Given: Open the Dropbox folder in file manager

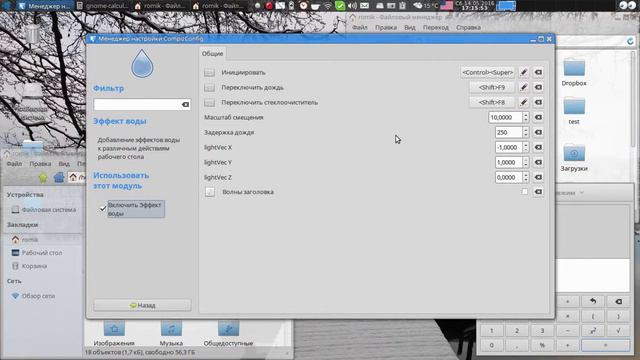Looking at the screenshot, I should point(574,72).
